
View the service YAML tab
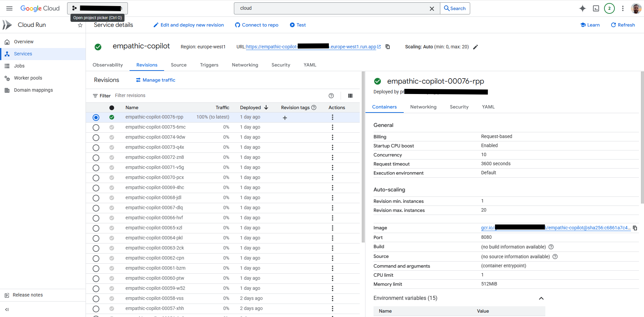tap(310, 65)
